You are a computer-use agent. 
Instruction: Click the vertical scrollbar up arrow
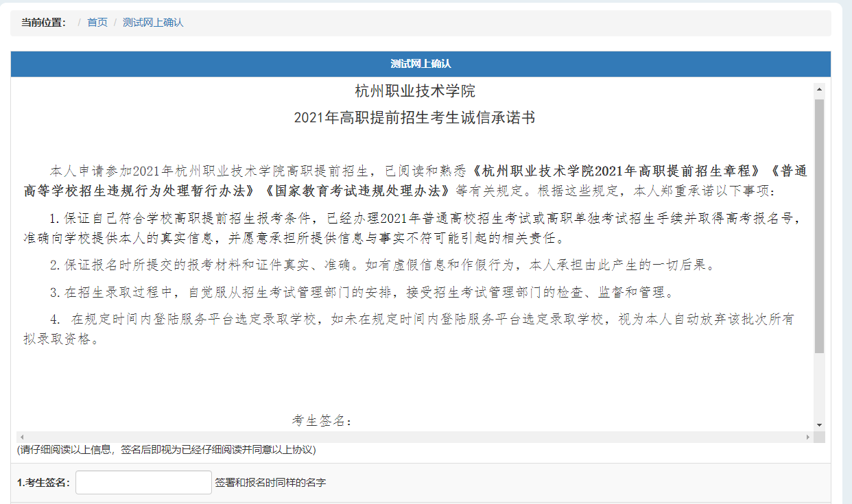coord(819,89)
